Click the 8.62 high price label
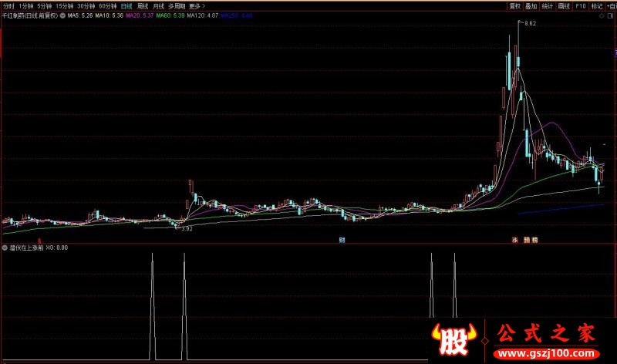 (531, 24)
